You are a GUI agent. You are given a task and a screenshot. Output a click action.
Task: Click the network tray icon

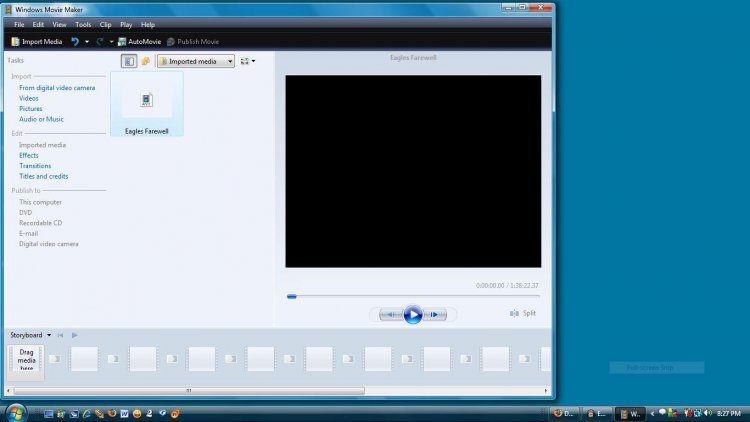tap(698, 413)
